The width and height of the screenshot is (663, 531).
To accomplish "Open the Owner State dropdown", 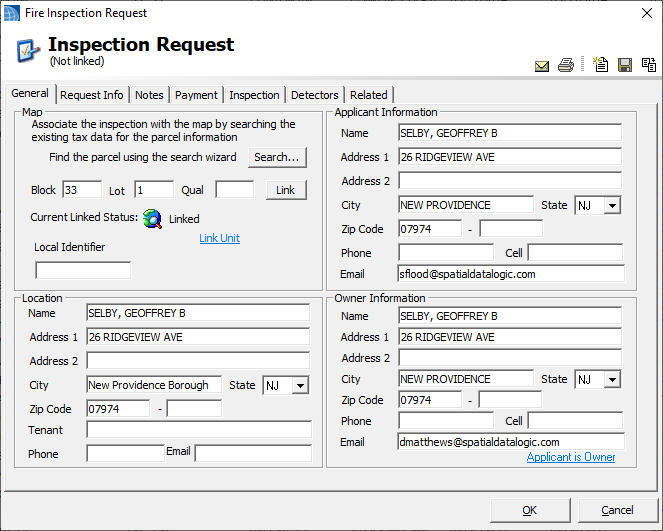I will click(612, 379).
